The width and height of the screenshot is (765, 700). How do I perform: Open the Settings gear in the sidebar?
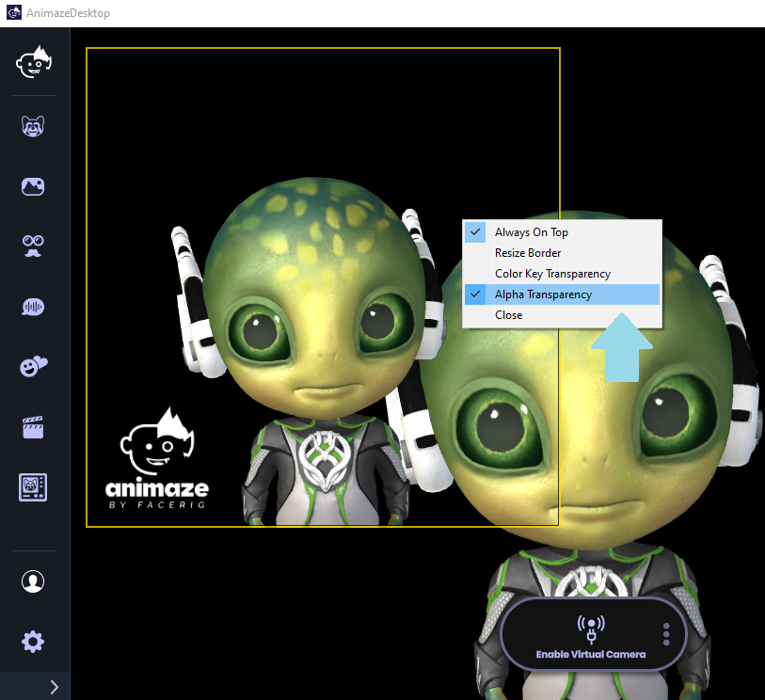(x=33, y=641)
